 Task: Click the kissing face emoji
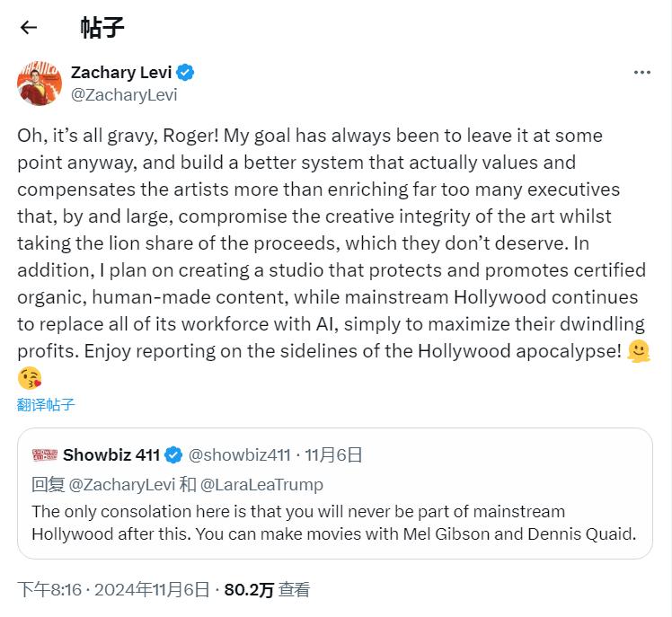[30, 377]
